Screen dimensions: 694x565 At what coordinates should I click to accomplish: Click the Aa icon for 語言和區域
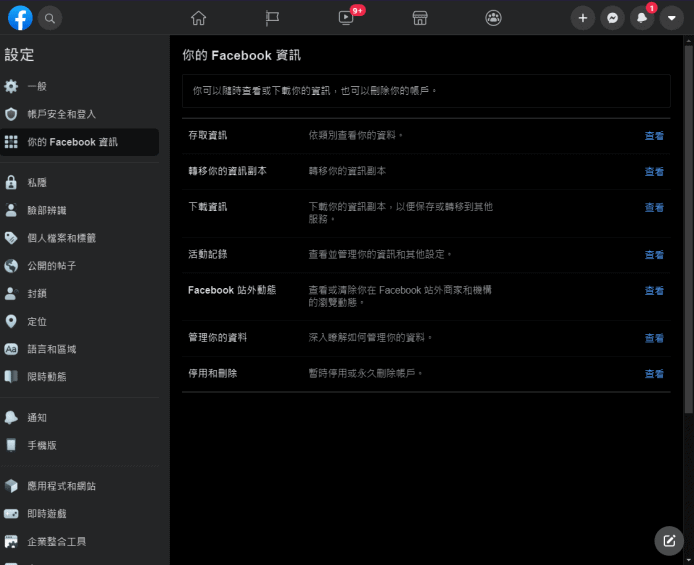11,349
